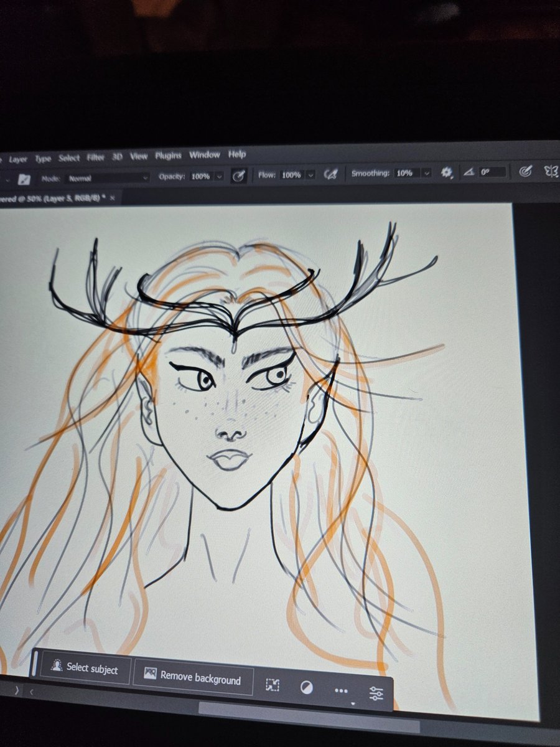The width and height of the screenshot is (560, 747).
Task: Open the Layer menu
Action: coord(18,159)
